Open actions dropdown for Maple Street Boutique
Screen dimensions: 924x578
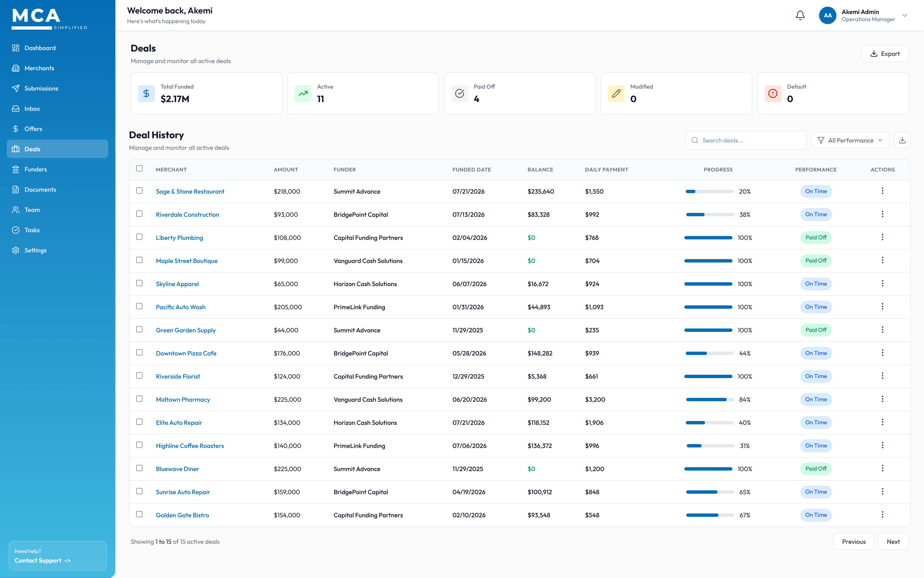click(x=882, y=260)
